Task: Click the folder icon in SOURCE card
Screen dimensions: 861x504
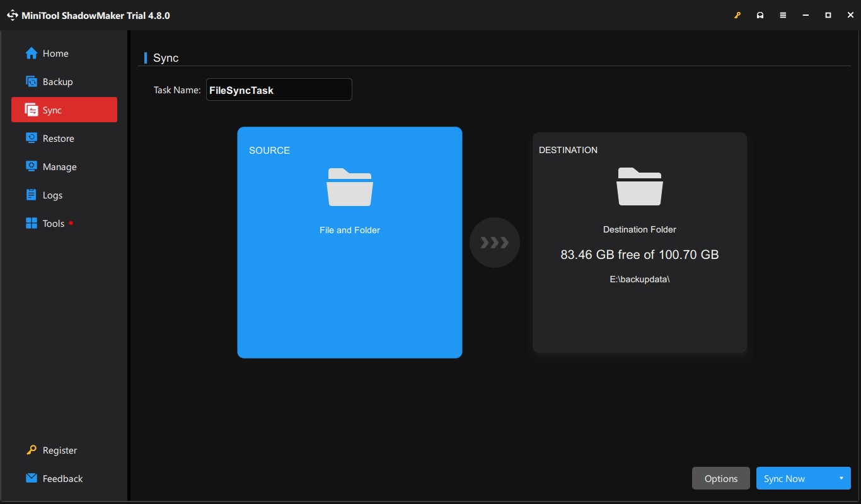Action: coord(350,187)
